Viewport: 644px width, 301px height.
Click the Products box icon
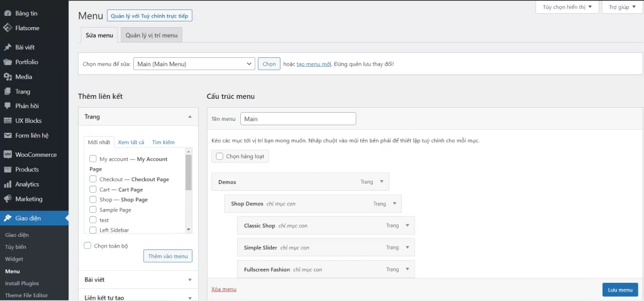click(x=8, y=169)
